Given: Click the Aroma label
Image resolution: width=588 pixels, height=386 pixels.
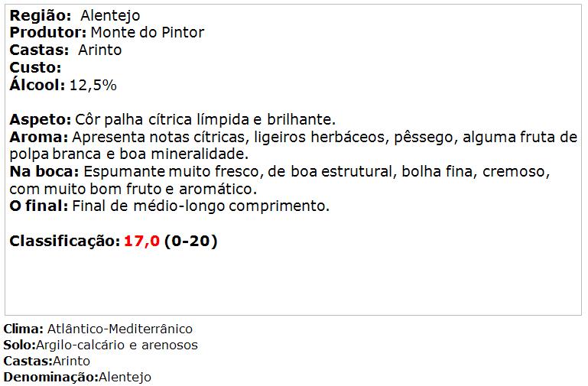Looking at the screenshot, I should point(39,137).
